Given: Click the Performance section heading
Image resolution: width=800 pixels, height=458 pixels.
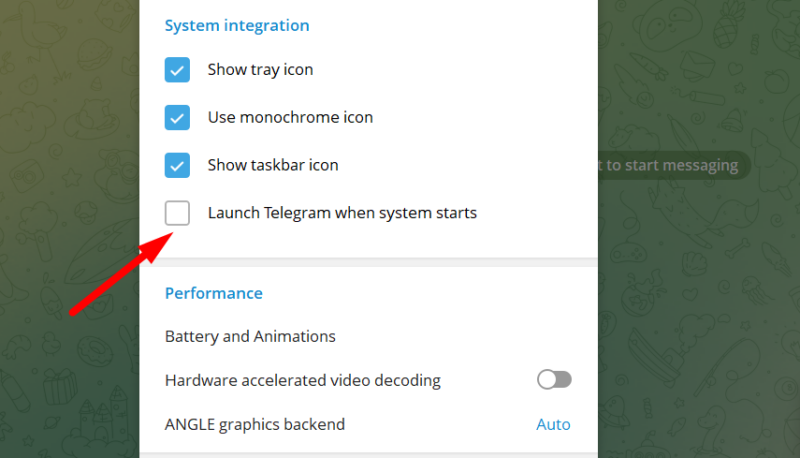Looking at the screenshot, I should tap(214, 293).
